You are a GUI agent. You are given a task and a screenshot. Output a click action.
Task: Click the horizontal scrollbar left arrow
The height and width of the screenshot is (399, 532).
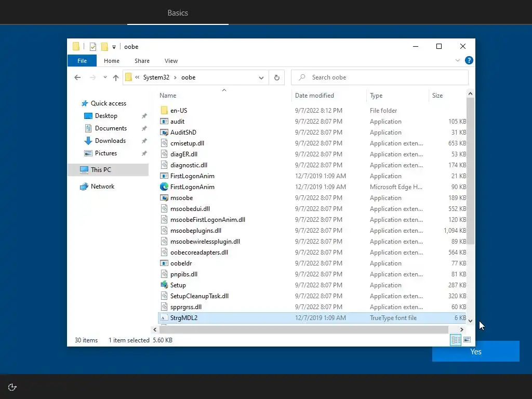point(155,329)
